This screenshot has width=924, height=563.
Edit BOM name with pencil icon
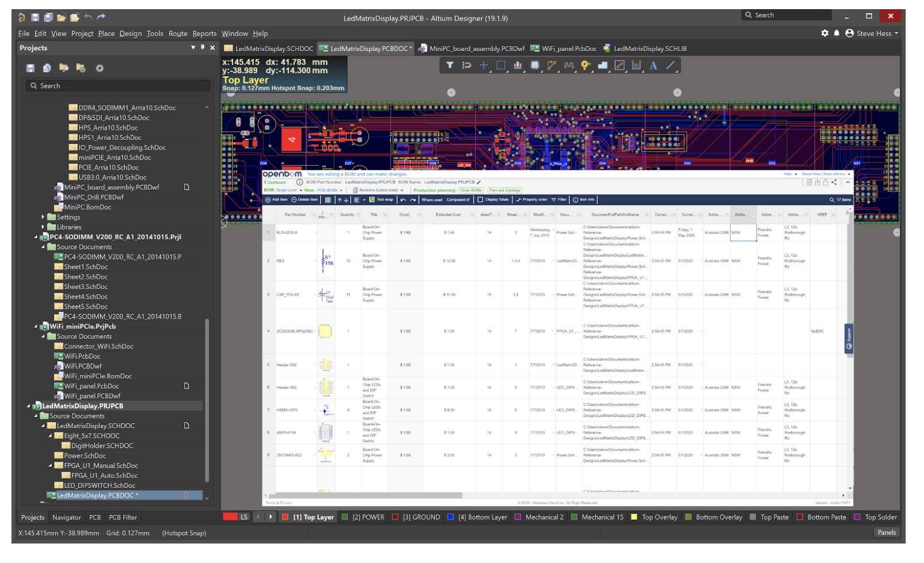479,182
